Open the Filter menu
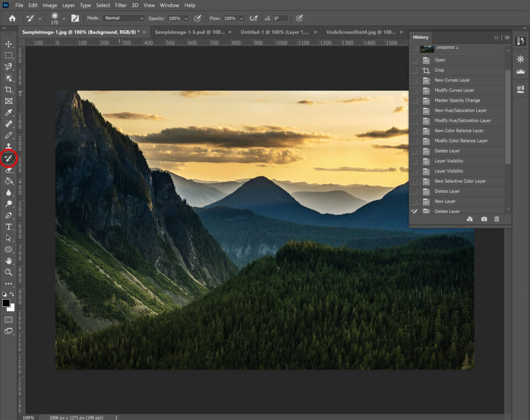The width and height of the screenshot is (530, 420). coord(120,5)
